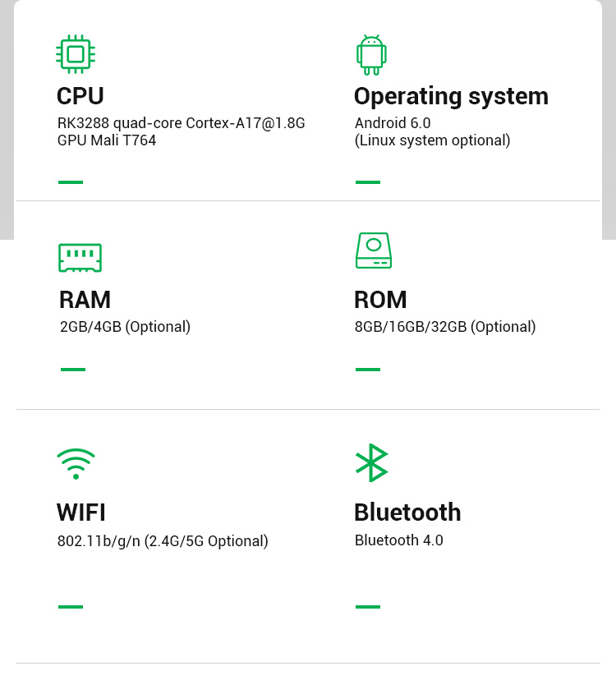Select the GPU Mali T764 line
Viewport: 616px width, 694px height.
(107, 140)
